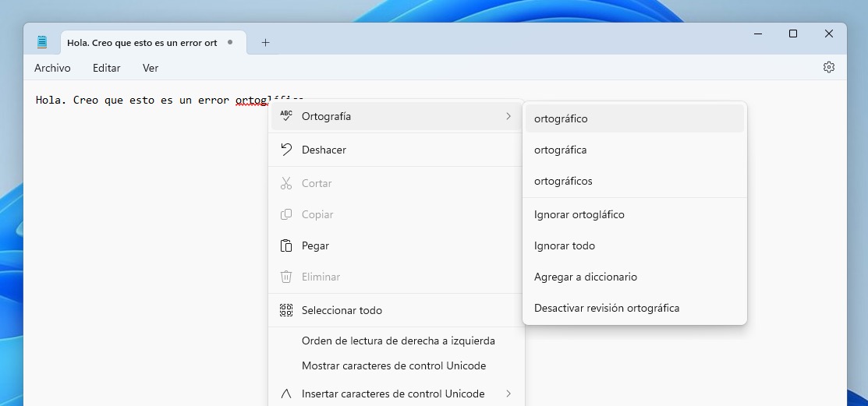Open the Ver menu

point(151,68)
